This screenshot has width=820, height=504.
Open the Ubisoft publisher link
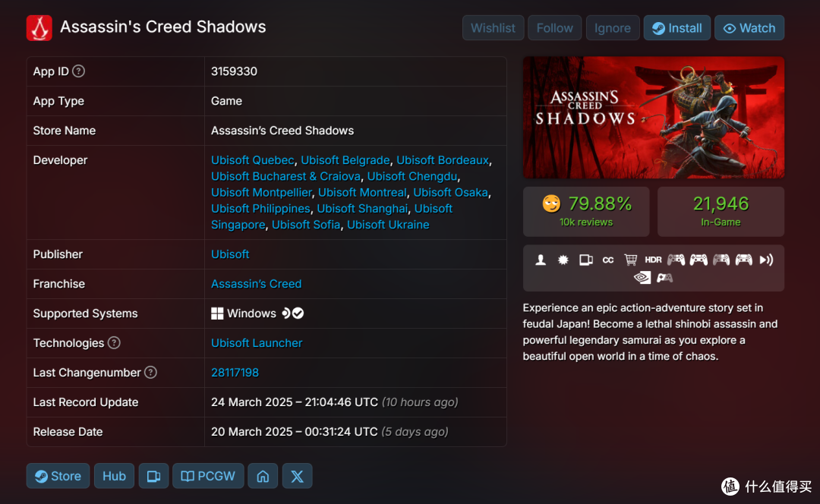[230, 254]
